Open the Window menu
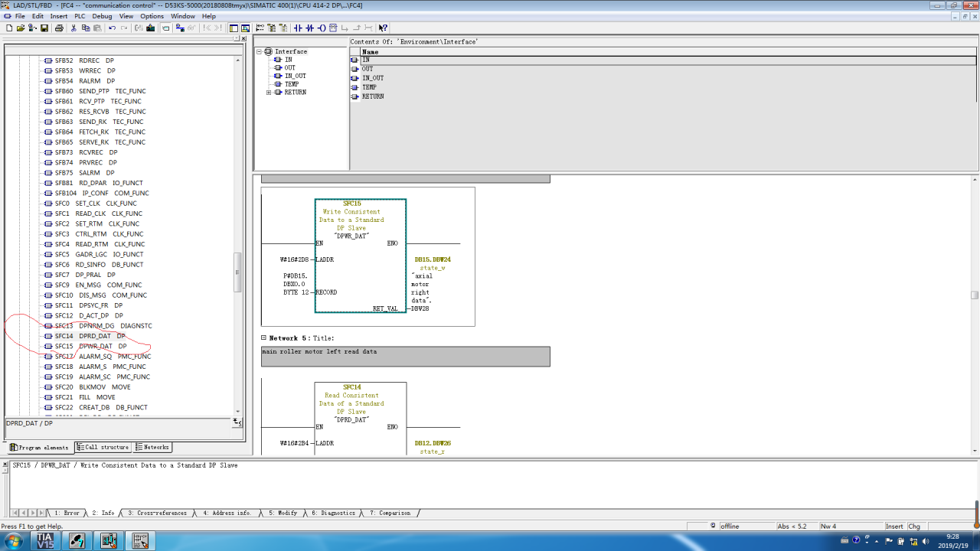980x551 pixels. (183, 16)
